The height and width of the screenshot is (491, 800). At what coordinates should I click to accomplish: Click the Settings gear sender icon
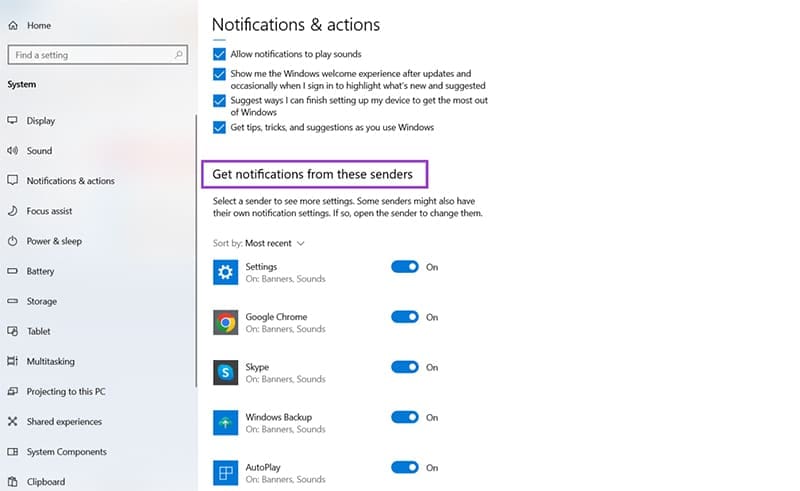coord(226,272)
